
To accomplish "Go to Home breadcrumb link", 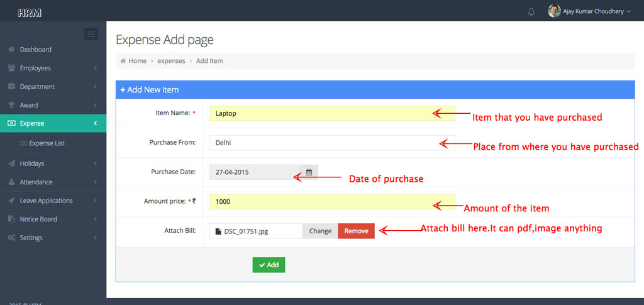I will click(137, 61).
